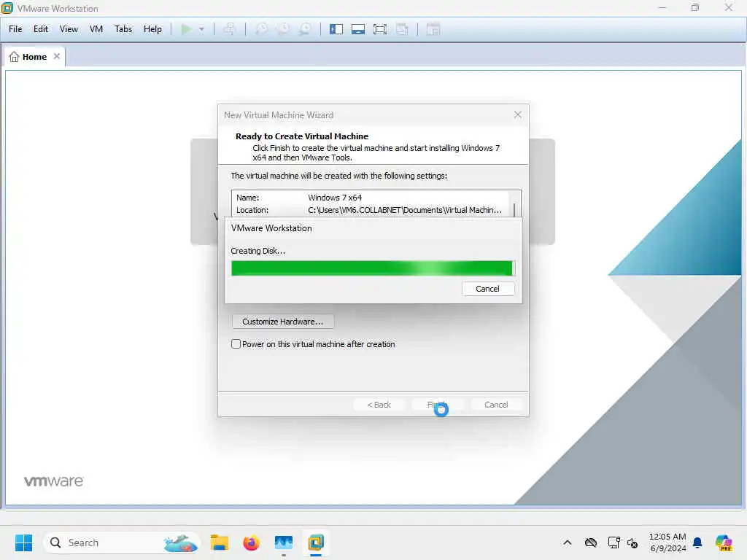Screen dimensions: 747x560
Task: Open the Help menu
Action: 152,29
